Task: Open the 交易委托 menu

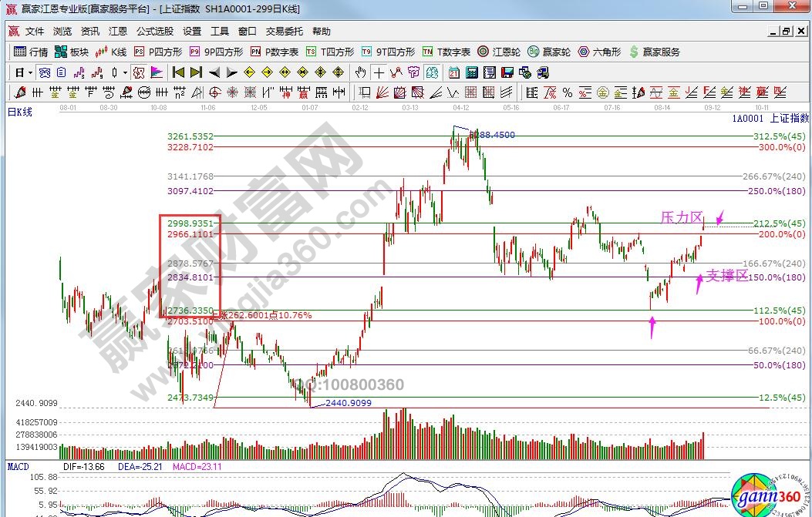Action: coord(283,32)
